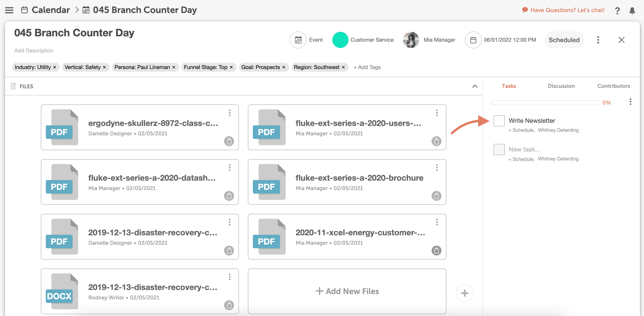Screen dimensions: 644x316
Task: Click the notifications bell icon
Action: (632, 11)
